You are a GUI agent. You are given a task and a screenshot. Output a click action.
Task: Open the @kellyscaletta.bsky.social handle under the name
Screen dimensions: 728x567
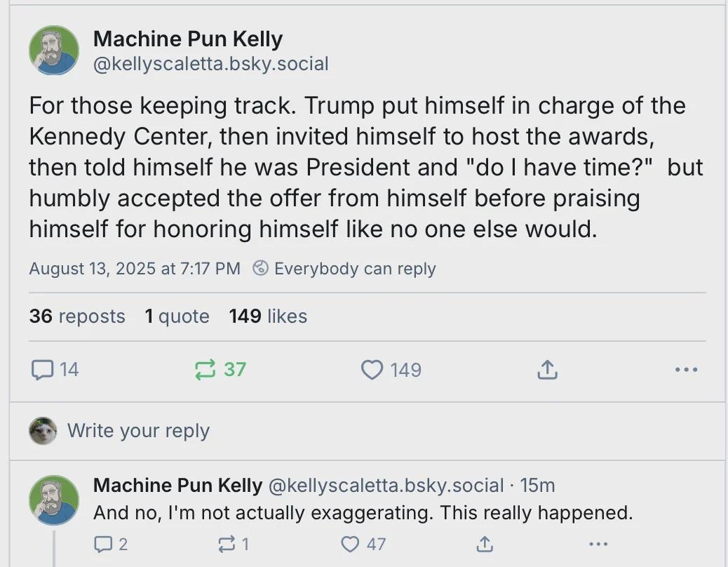click(x=210, y=64)
